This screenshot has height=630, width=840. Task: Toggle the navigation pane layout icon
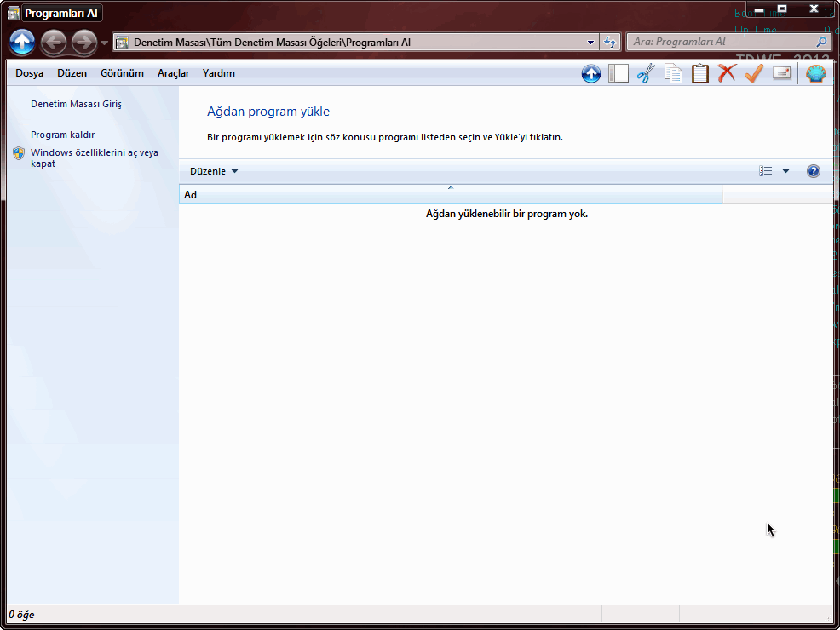pos(618,73)
